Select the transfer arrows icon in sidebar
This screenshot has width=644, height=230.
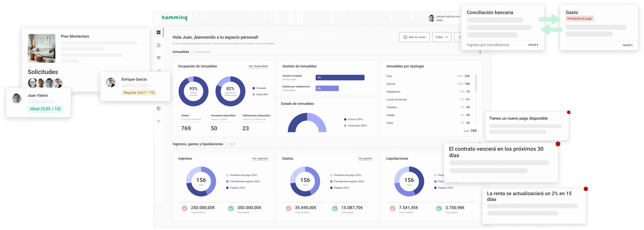click(158, 121)
